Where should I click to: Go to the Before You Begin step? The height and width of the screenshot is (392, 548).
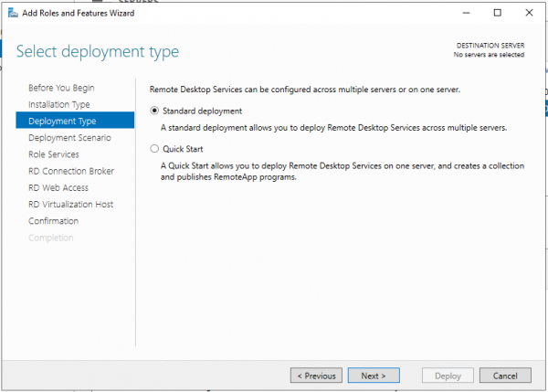coord(61,88)
